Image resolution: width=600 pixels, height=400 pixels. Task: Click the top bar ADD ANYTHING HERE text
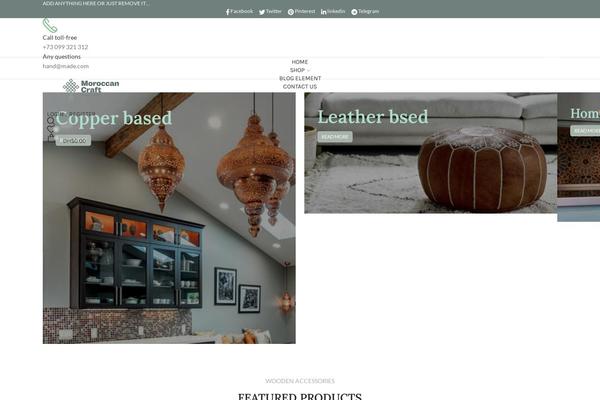coord(96,3)
